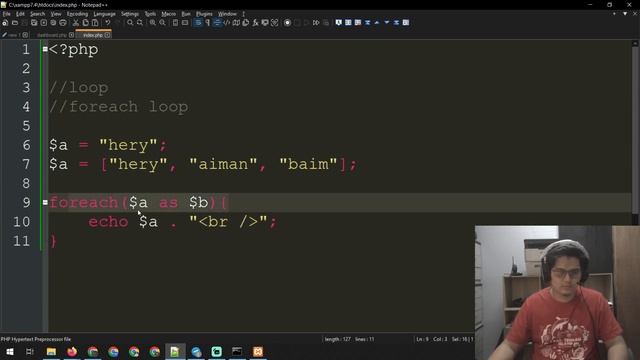Open the Windows Start menu
The image size is (640, 360).
coord(10,351)
